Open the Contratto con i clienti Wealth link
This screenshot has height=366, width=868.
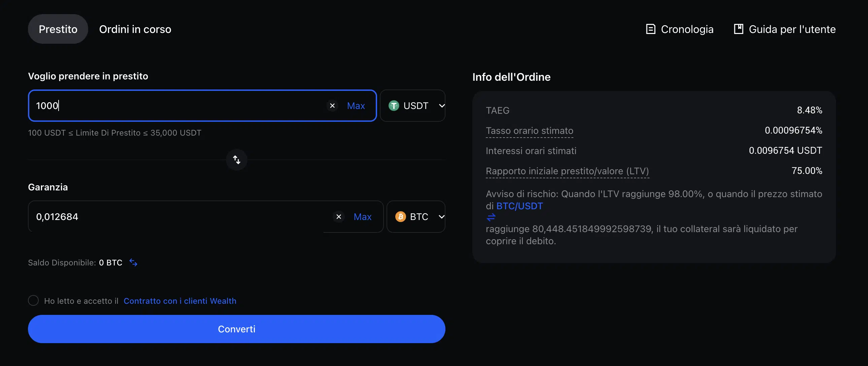pyautogui.click(x=179, y=301)
